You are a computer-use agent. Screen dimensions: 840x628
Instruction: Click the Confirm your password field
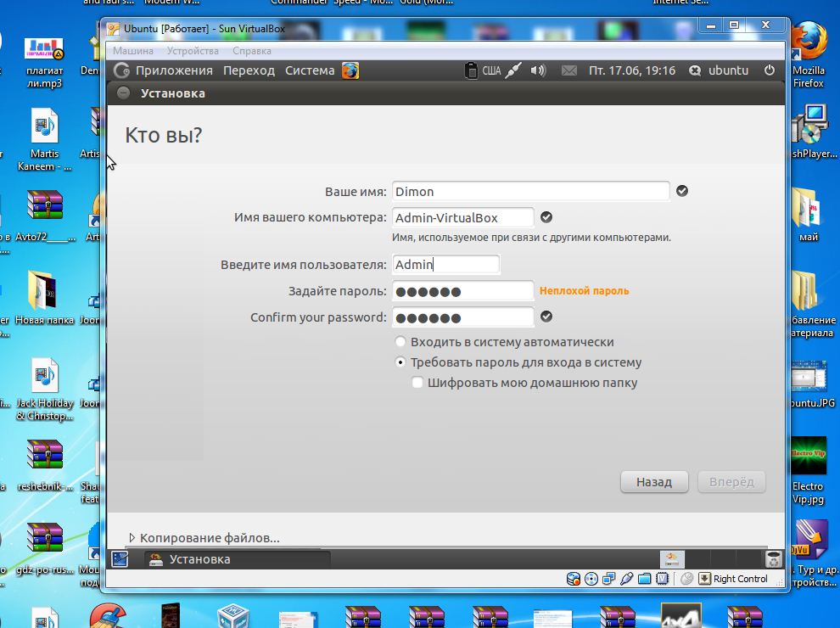pos(463,317)
